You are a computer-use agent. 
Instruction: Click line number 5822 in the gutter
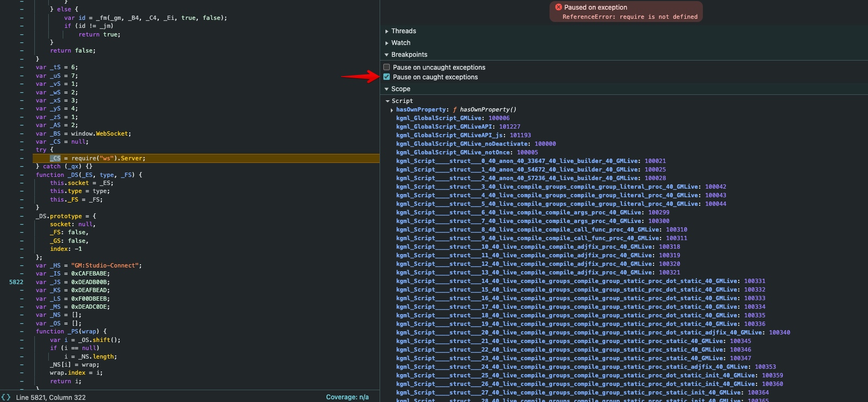16,282
